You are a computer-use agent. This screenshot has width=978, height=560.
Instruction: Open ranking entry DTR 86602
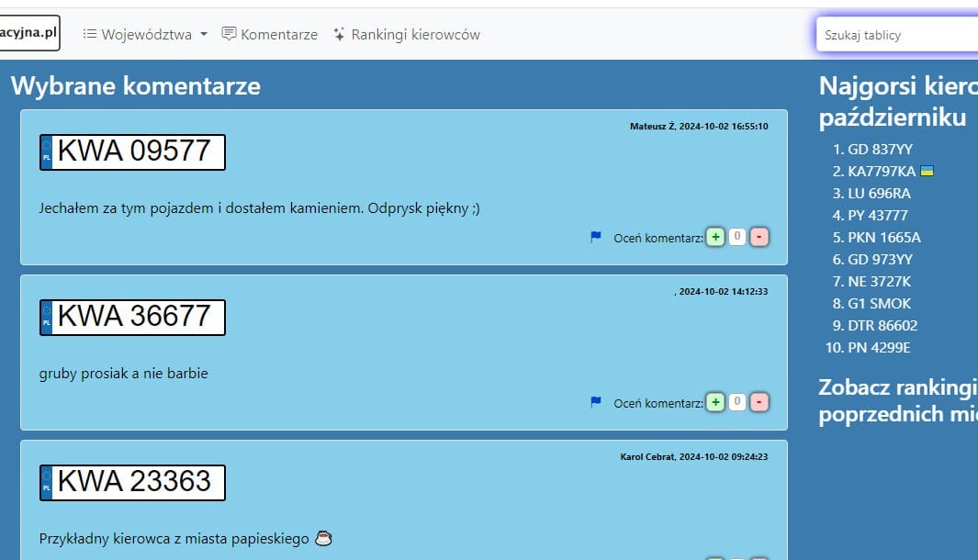tap(882, 326)
